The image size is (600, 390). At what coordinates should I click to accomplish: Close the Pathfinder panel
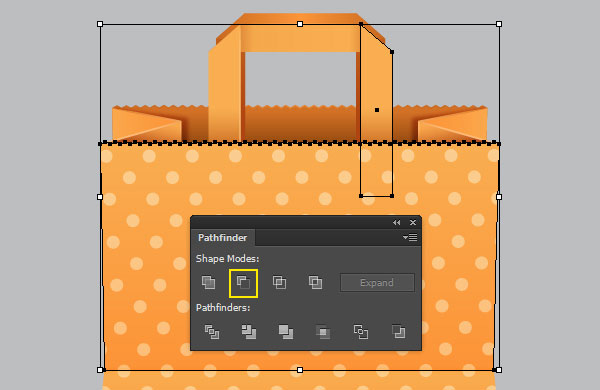413,222
